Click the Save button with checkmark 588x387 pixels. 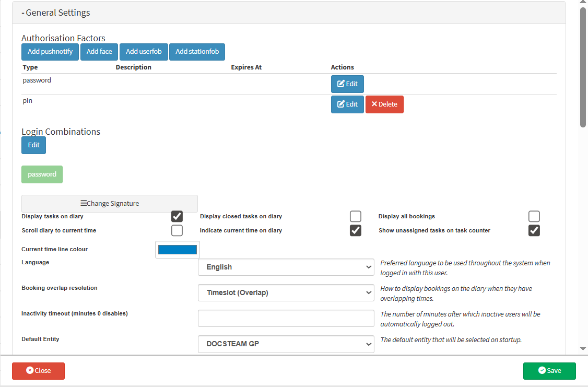[549, 371]
